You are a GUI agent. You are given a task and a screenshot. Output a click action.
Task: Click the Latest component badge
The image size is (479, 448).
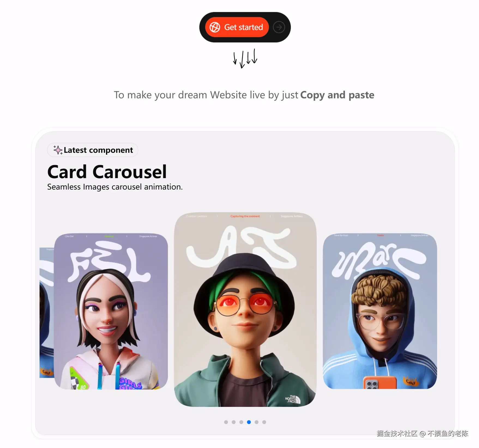point(93,150)
